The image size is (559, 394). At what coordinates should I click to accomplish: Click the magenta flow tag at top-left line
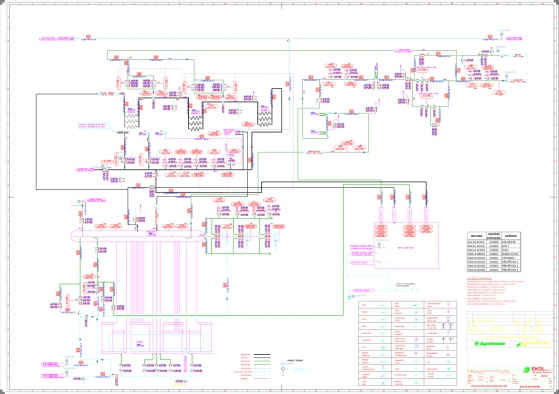click(58, 38)
